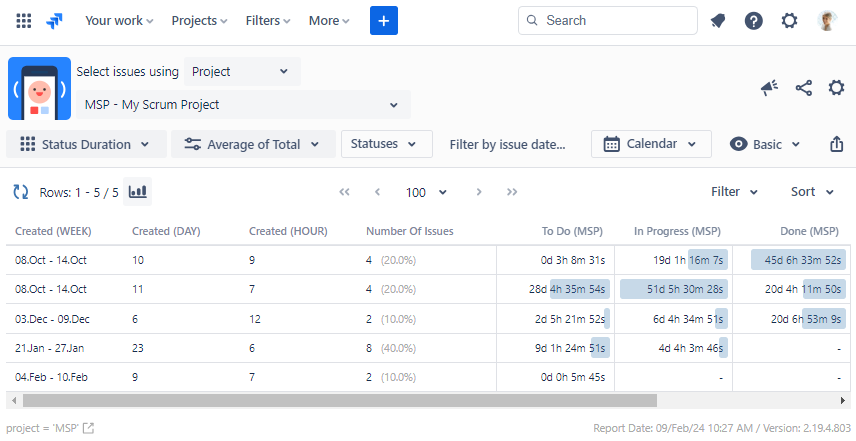Click the blue Create plus button

[384, 21]
